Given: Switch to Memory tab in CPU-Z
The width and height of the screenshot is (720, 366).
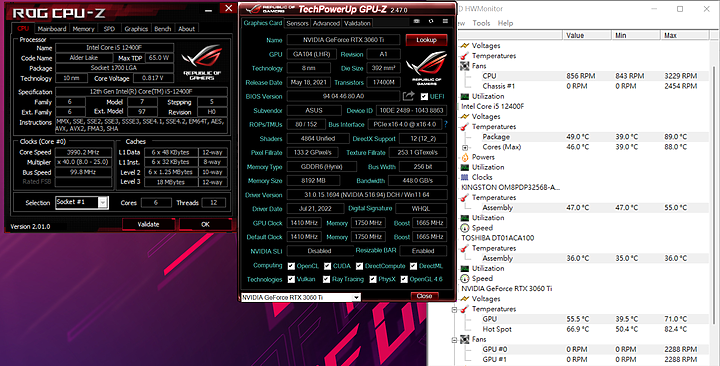Looking at the screenshot, I should [x=84, y=28].
